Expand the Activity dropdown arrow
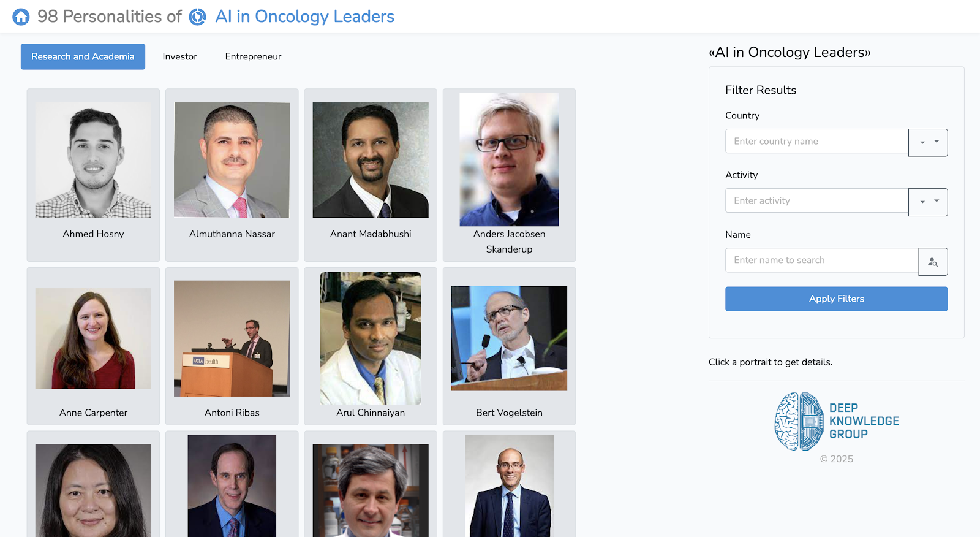 pos(928,202)
